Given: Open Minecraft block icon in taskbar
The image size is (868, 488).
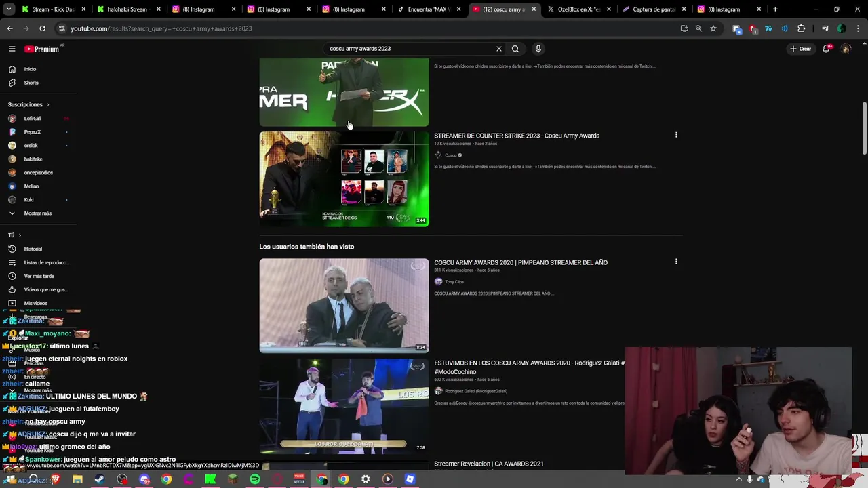Looking at the screenshot, I should click(233, 479).
